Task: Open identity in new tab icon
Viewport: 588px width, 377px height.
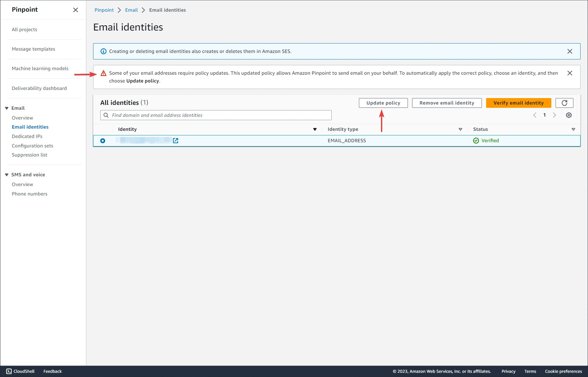Action: (x=176, y=141)
